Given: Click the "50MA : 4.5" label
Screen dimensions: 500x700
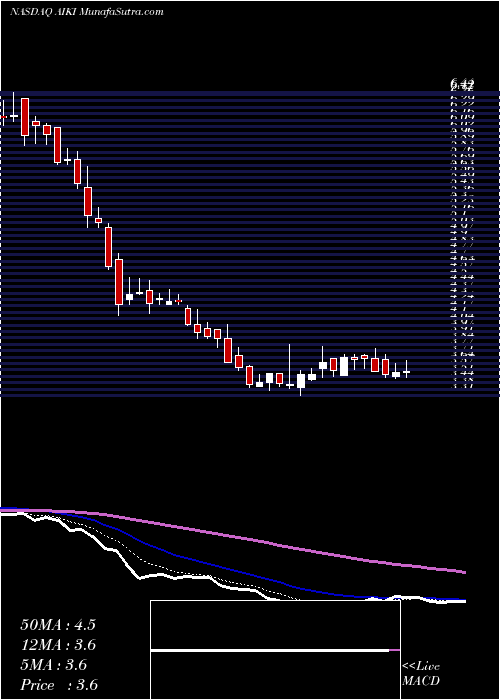Looking at the screenshot, I should [x=58, y=625].
